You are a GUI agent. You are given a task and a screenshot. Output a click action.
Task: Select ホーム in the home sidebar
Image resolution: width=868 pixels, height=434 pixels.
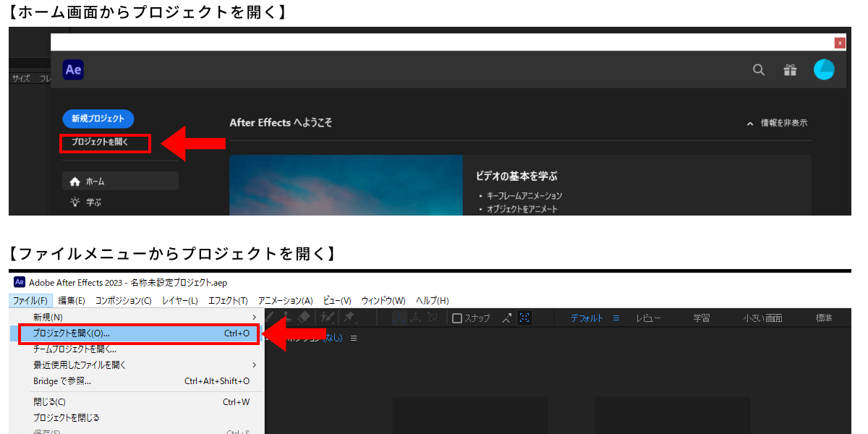point(120,182)
